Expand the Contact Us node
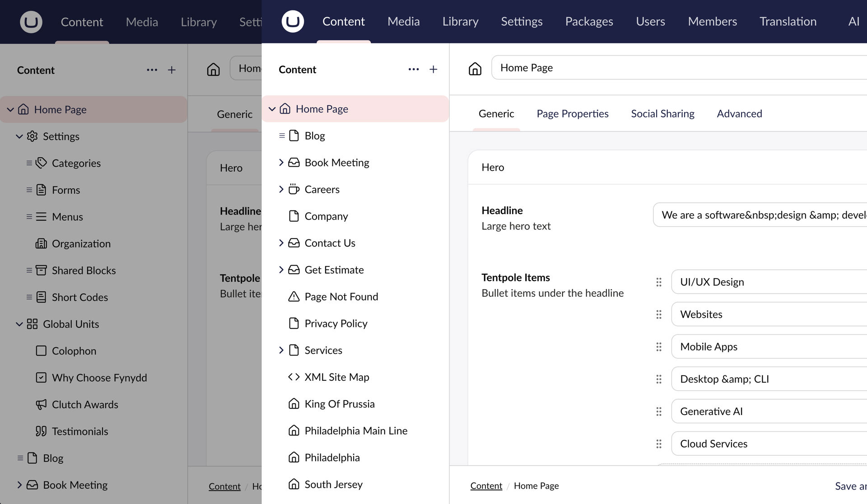The image size is (867, 504). tap(281, 243)
